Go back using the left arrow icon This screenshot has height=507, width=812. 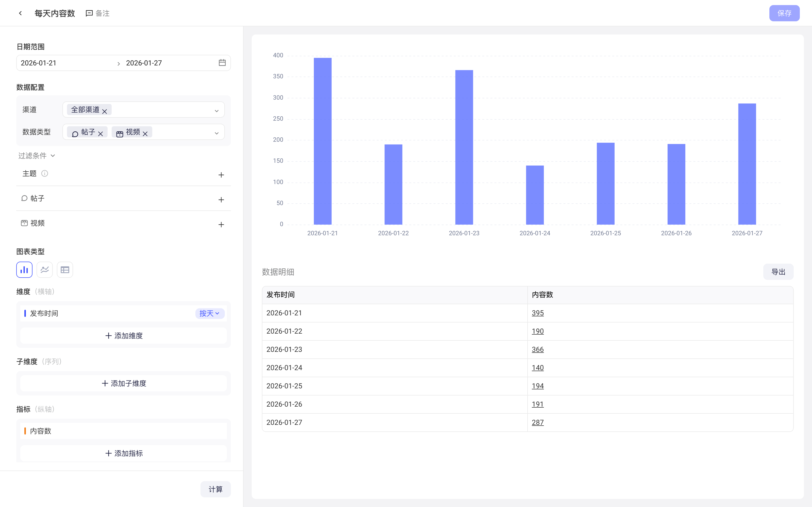(x=21, y=13)
